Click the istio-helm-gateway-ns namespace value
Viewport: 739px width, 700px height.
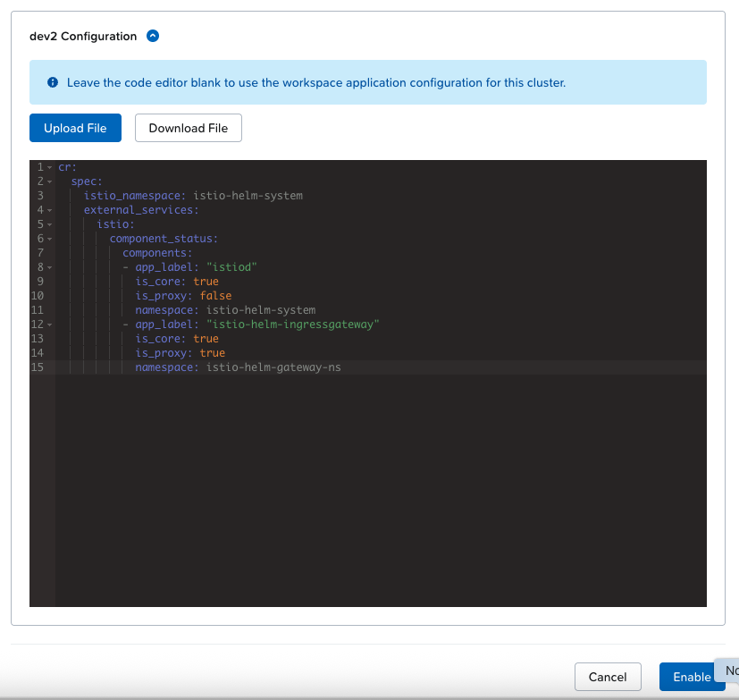[273, 367]
